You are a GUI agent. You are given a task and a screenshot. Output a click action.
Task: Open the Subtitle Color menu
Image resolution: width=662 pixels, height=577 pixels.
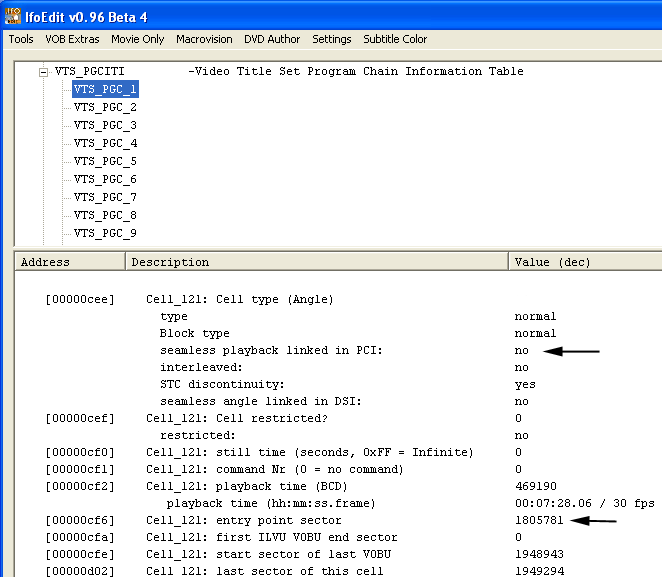click(x=395, y=40)
